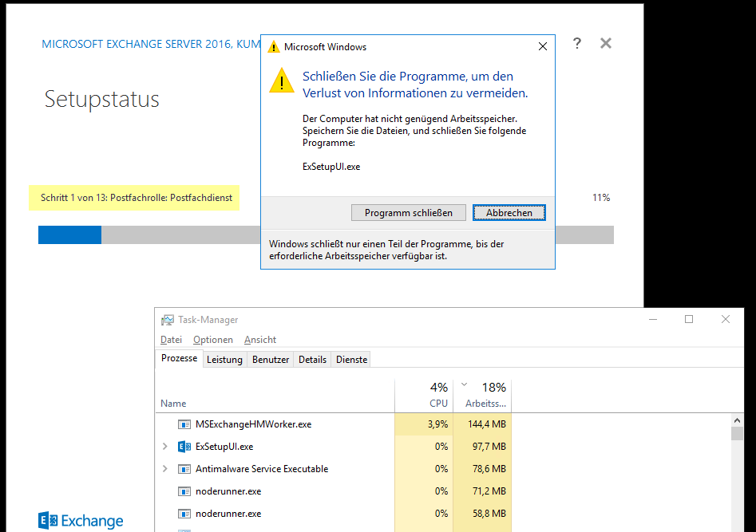
Task: Click the Task-Manager scrollbar up arrow
Action: [x=737, y=420]
